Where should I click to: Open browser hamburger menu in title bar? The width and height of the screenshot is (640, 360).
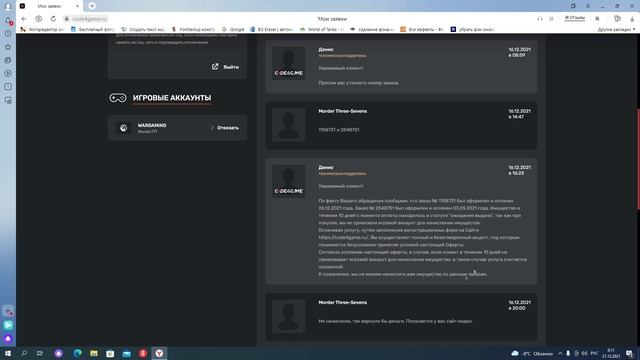pos(588,6)
